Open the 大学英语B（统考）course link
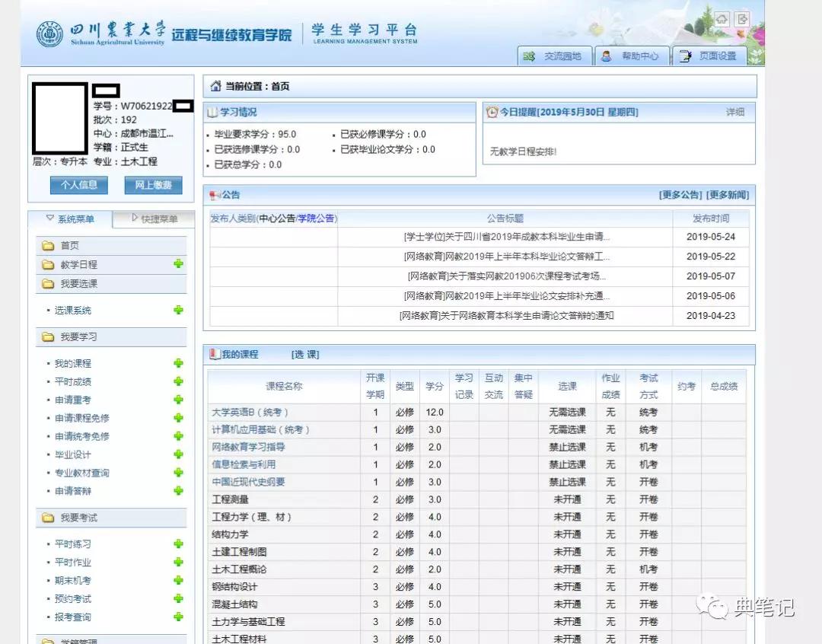This screenshot has width=822, height=644. 249,412
